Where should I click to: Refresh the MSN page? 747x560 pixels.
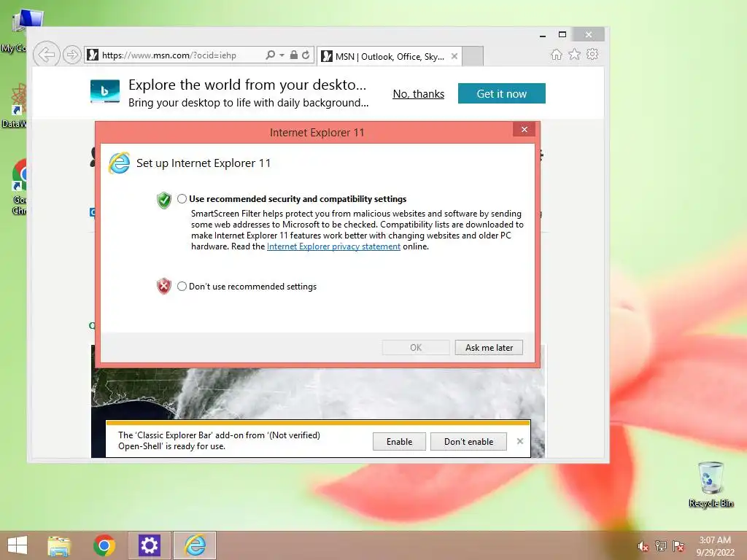coord(306,55)
